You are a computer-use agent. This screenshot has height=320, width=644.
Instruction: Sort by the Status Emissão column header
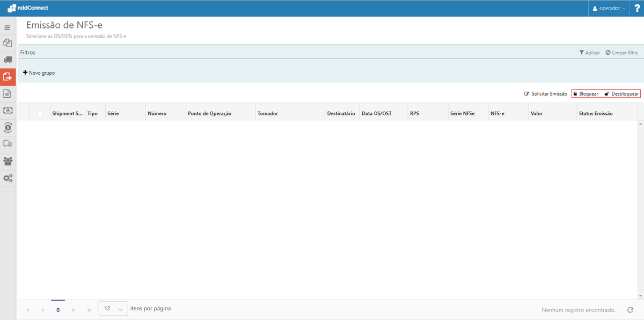[x=595, y=113]
